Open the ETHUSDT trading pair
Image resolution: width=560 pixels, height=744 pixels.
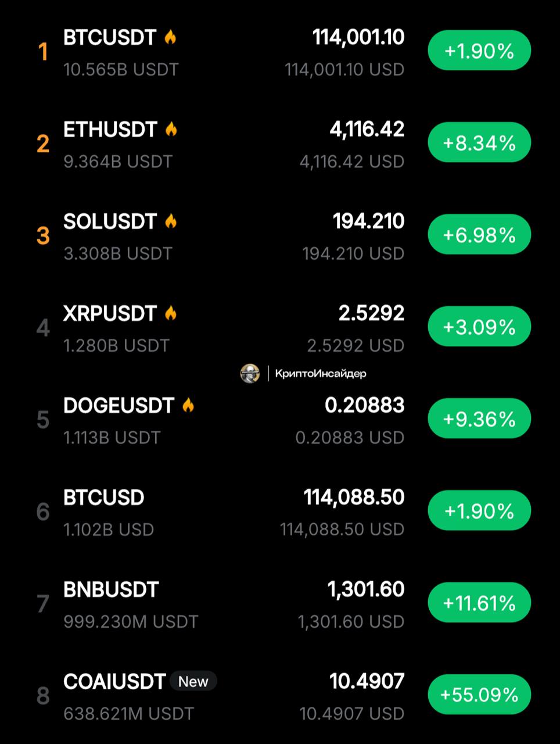pos(110,130)
